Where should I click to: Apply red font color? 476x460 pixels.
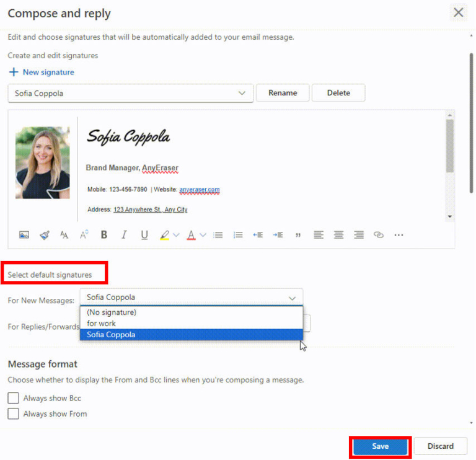coord(191,235)
